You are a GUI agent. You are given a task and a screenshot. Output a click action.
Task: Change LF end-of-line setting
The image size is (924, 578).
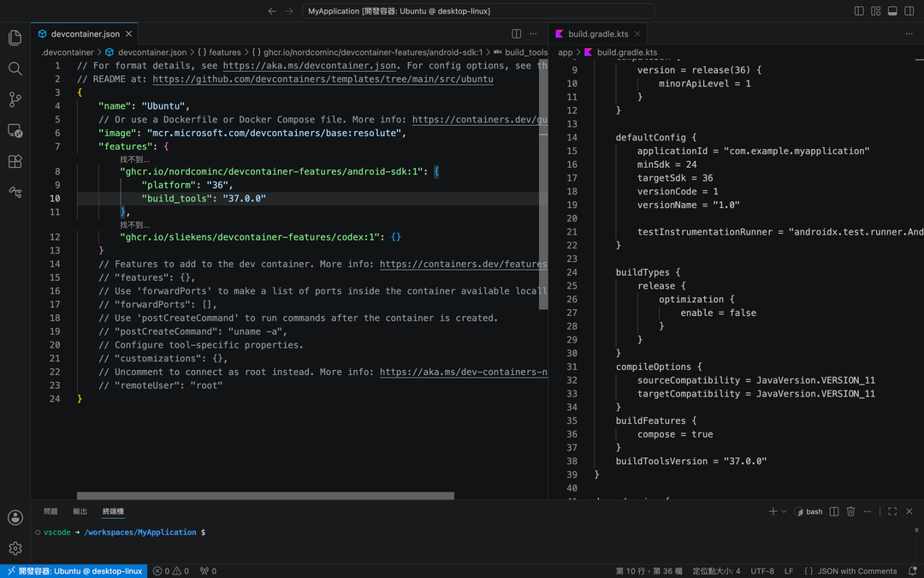point(789,571)
